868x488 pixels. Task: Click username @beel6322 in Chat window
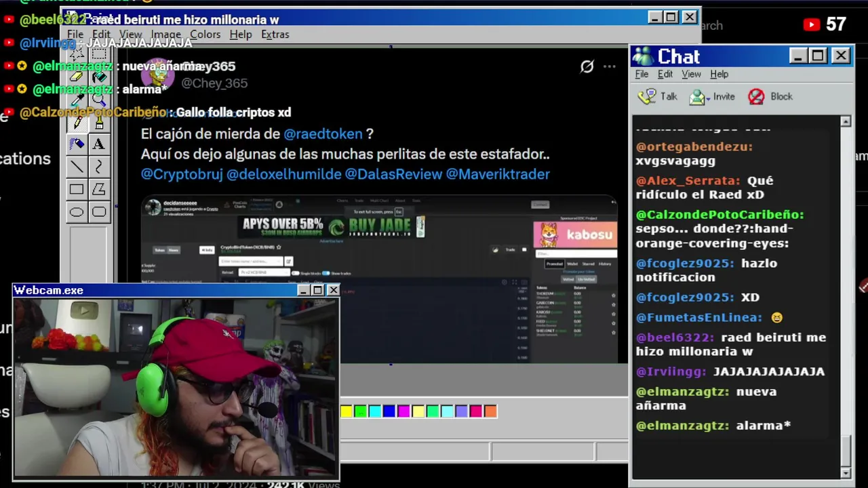675,338
